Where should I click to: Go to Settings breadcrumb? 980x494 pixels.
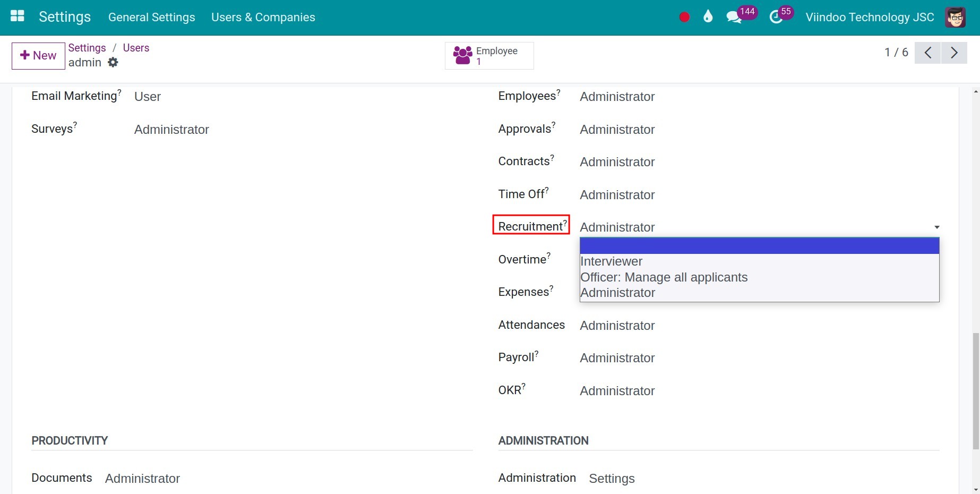coord(87,48)
